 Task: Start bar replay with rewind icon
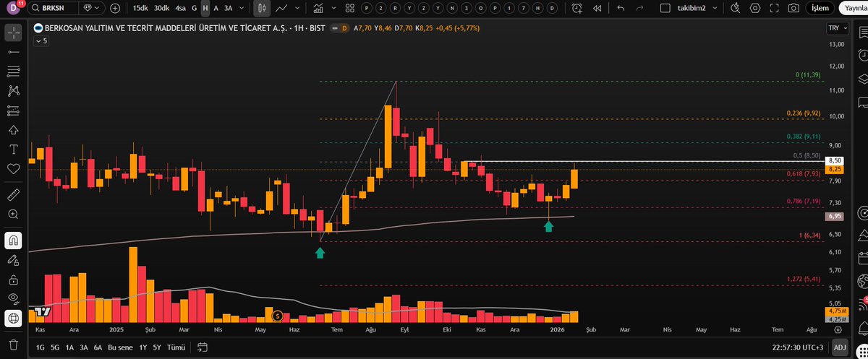597,8
